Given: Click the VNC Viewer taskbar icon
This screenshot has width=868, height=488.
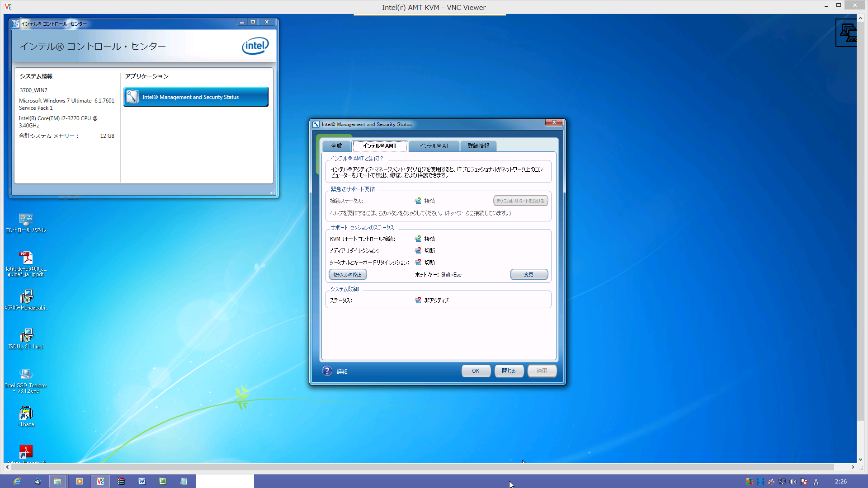Looking at the screenshot, I should pyautogui.click(x=100, y=481).
